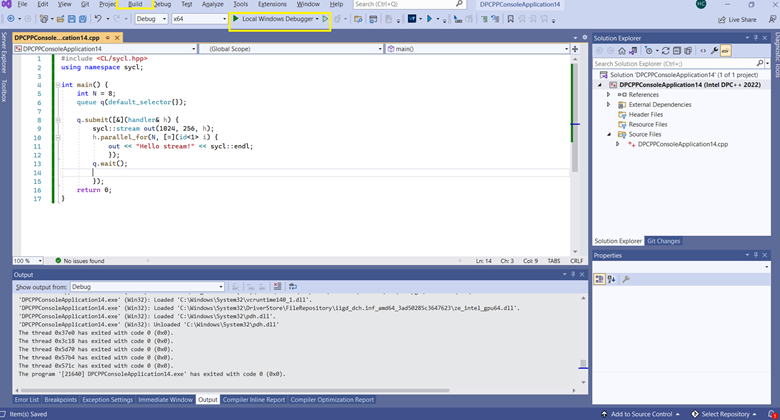Click the Property Pages wrench icon in Properties
780x420 pixels.
click(x=626, y=279)
